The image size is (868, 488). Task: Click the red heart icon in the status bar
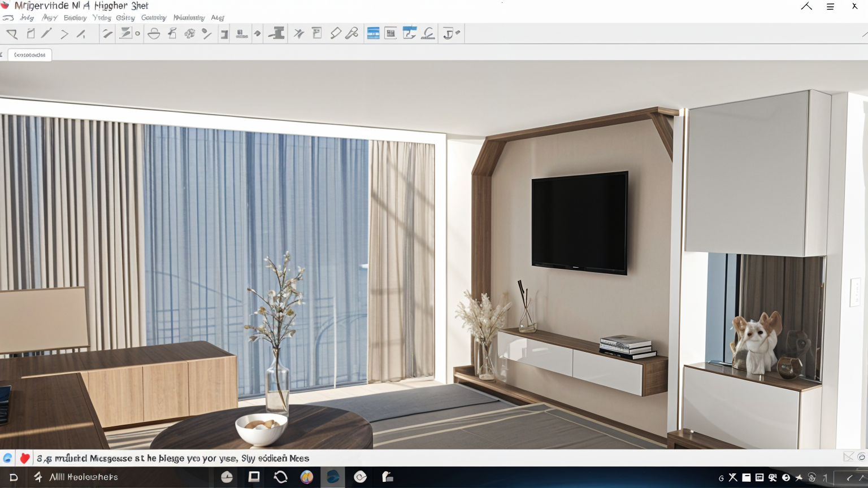[24, 458]
